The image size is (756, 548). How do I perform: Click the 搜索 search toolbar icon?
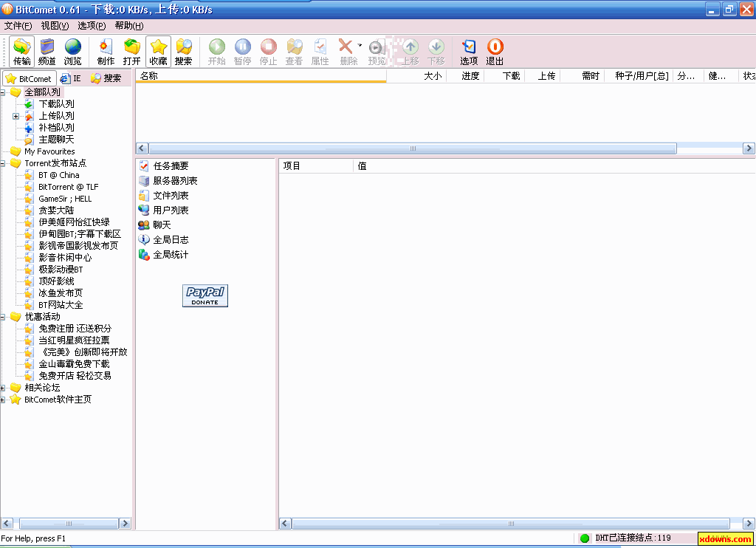184,51
